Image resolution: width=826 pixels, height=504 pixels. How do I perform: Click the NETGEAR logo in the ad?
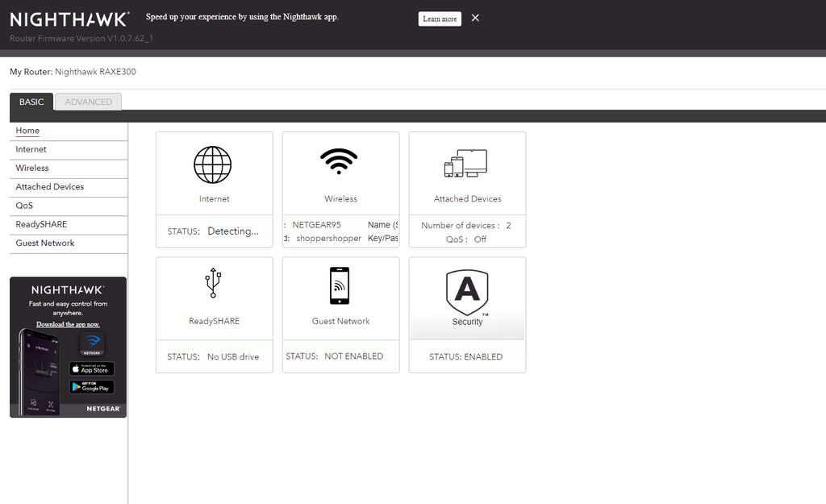coord(103,409)
